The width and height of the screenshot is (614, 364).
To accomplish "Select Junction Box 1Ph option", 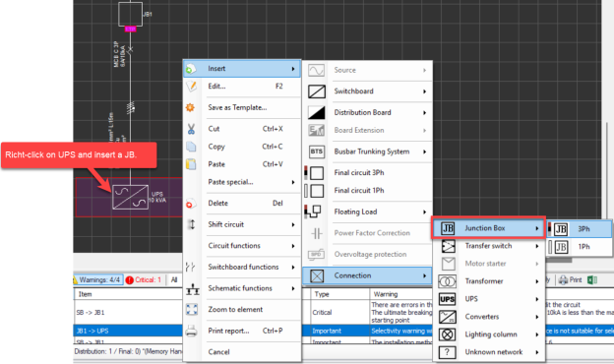I will [x=580, y=247].
